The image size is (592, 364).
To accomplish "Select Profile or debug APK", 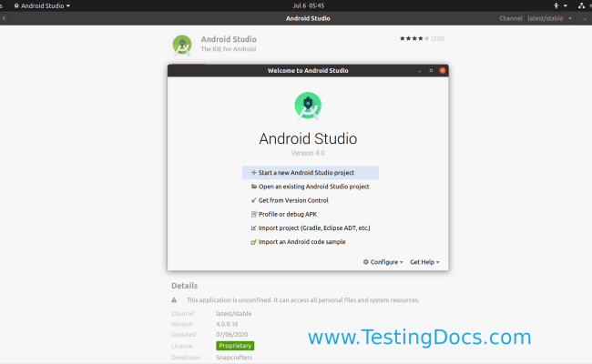I will (x=311, y=214).
